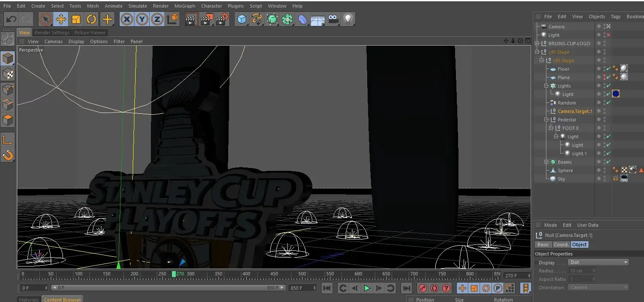This screenshot has height=302, width=644.
Task: Activate the Rotate tool
Action: [x=91, y=19]
